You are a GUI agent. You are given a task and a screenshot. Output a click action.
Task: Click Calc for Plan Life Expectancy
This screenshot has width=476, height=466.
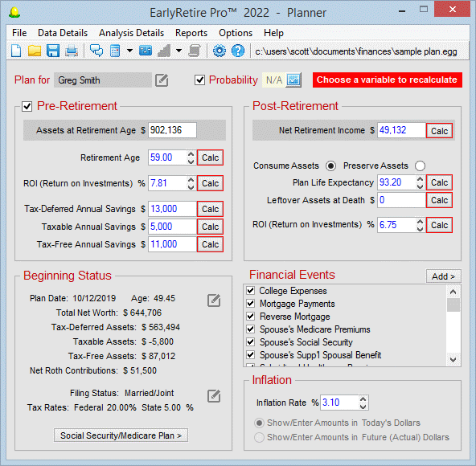tap(439, 182)
